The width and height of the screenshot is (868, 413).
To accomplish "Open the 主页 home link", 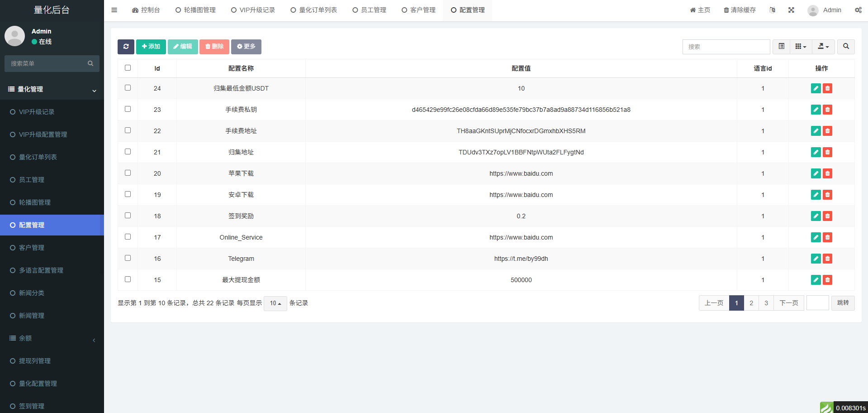I will click(x=700, y=10).
